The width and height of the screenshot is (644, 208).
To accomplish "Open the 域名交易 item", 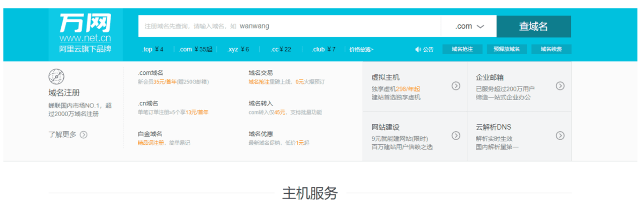I will coord(261,73).
